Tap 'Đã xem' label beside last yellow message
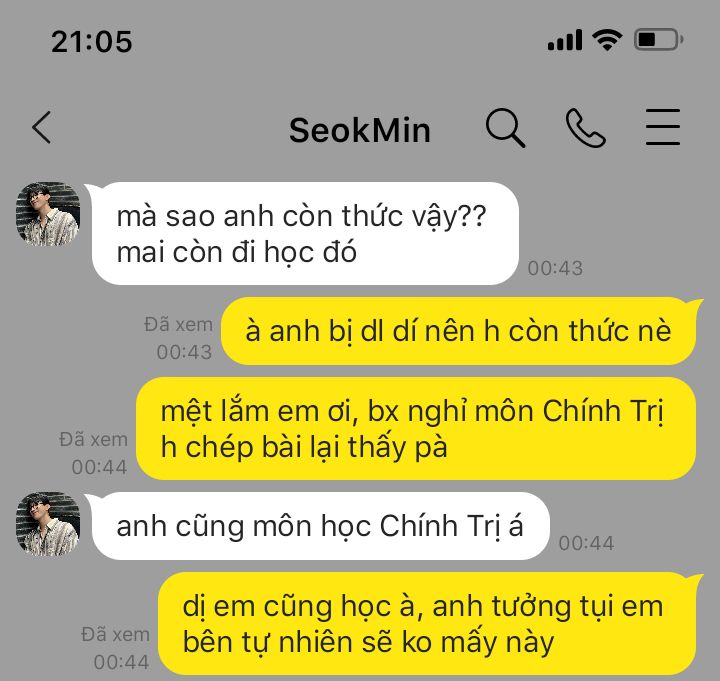Viewport: 720px width, 681px height. [115, 635]
